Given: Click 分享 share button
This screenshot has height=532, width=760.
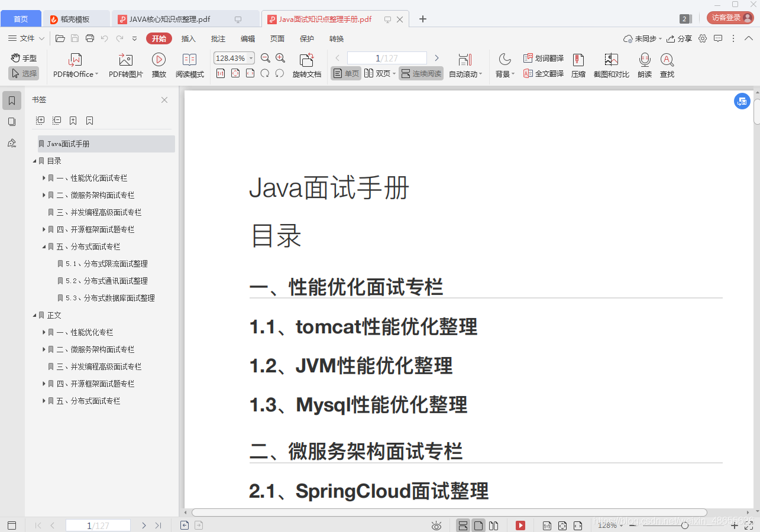Looking at the screenshot, I should tap(679, 38).
